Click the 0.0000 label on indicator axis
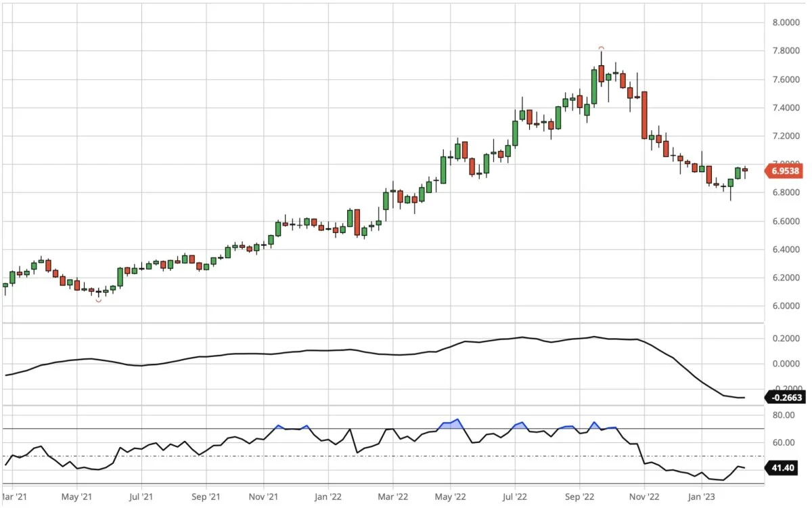The width and height of the screenshot is (812, 508). [785, 364]
